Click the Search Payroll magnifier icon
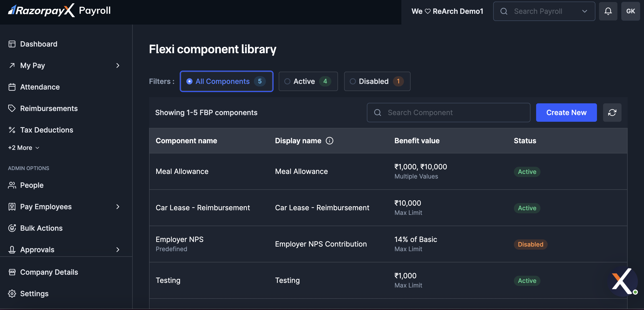The width and height of the screenshot is (644, 310). [504, 11]
